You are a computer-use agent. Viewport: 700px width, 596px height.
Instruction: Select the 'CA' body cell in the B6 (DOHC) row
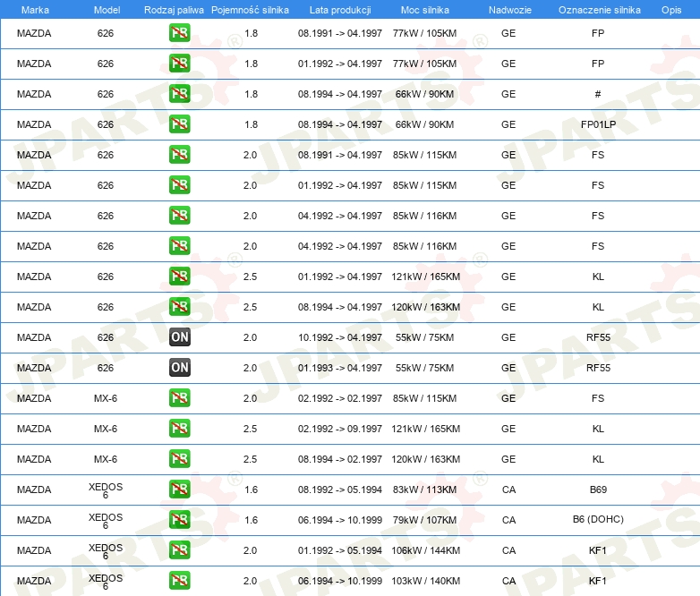(508, 520)
